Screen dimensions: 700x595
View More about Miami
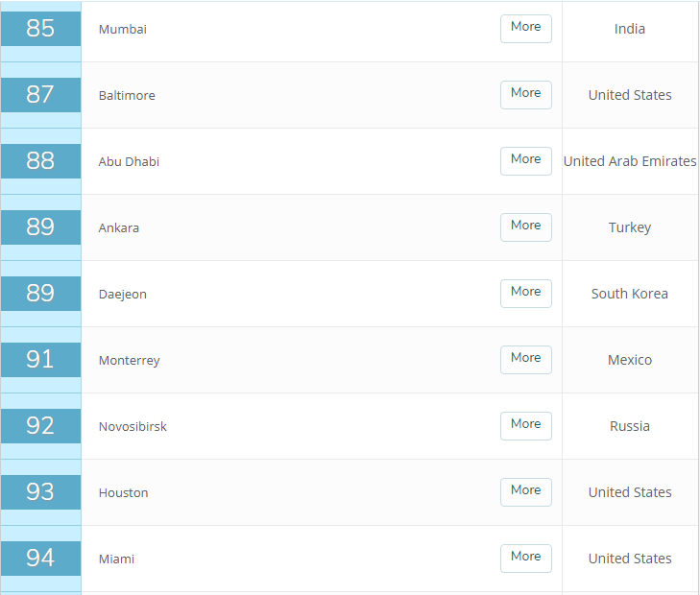tap(525, 558)
